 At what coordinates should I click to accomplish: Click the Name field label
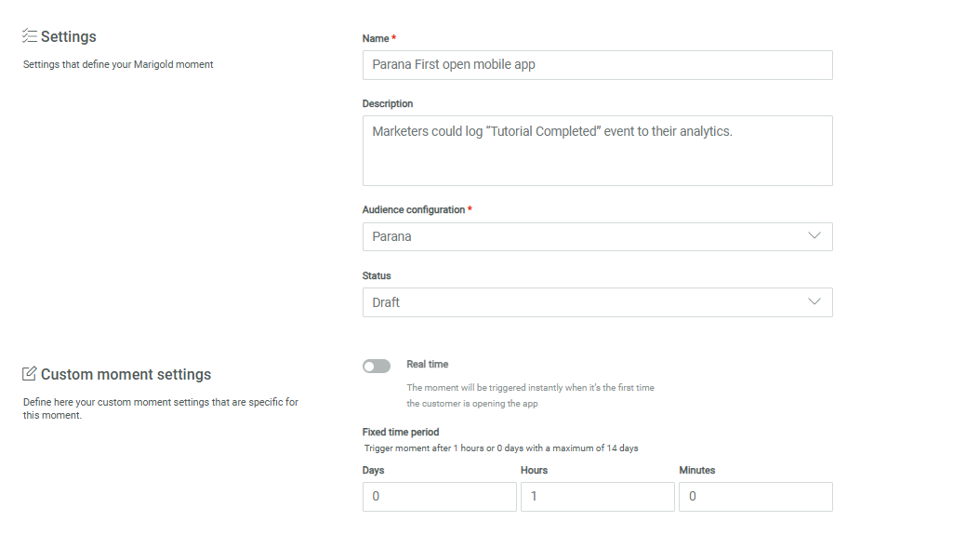(376, 38)
